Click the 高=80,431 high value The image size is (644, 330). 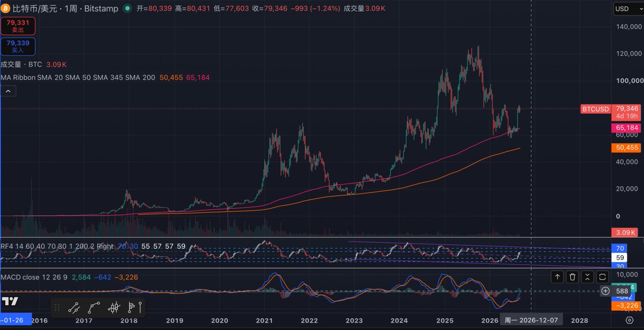[x=193, y=9]
